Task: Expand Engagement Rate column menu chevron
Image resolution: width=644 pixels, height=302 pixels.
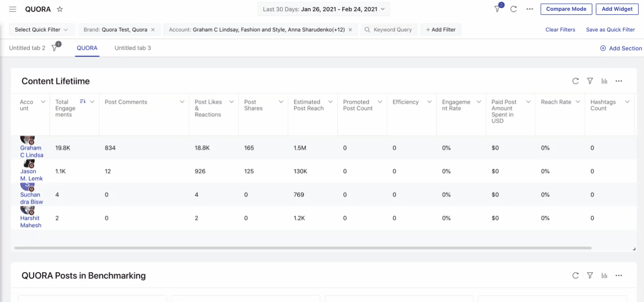Action: click(479, 102)
